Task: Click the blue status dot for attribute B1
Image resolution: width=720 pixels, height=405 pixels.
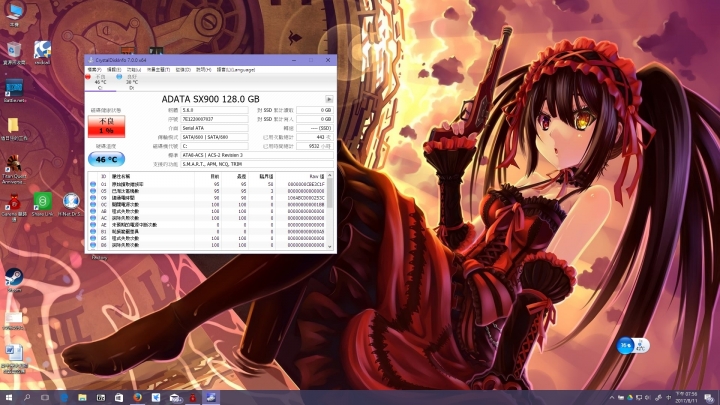Action: click(x=93, y=232)
